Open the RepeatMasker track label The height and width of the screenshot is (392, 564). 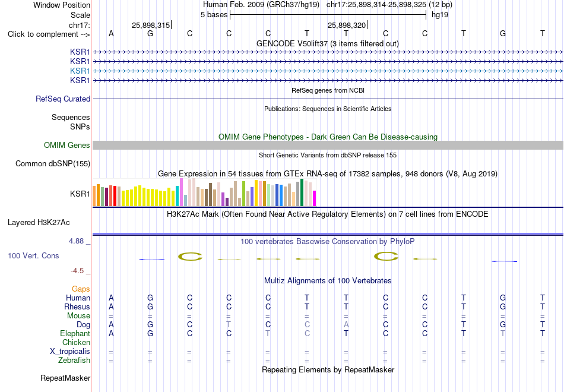click(x=65, y=378)
